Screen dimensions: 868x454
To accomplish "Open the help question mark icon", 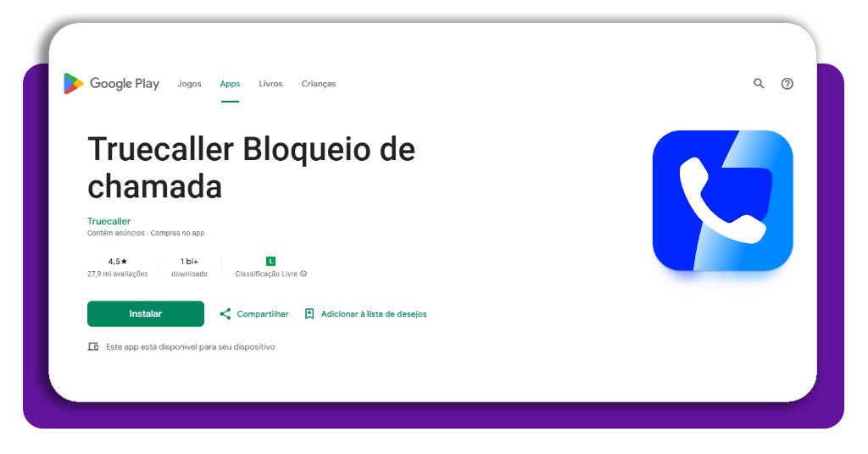I will point(787,84).
